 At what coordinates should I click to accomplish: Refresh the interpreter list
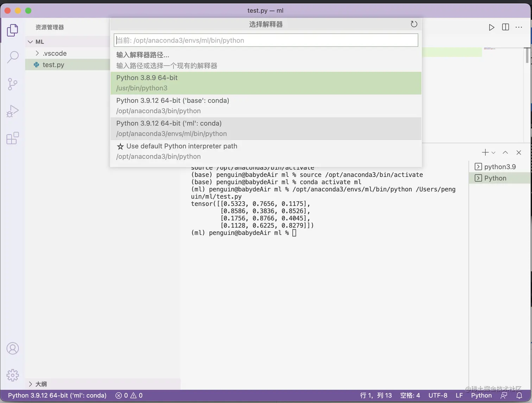pos(414,24)
